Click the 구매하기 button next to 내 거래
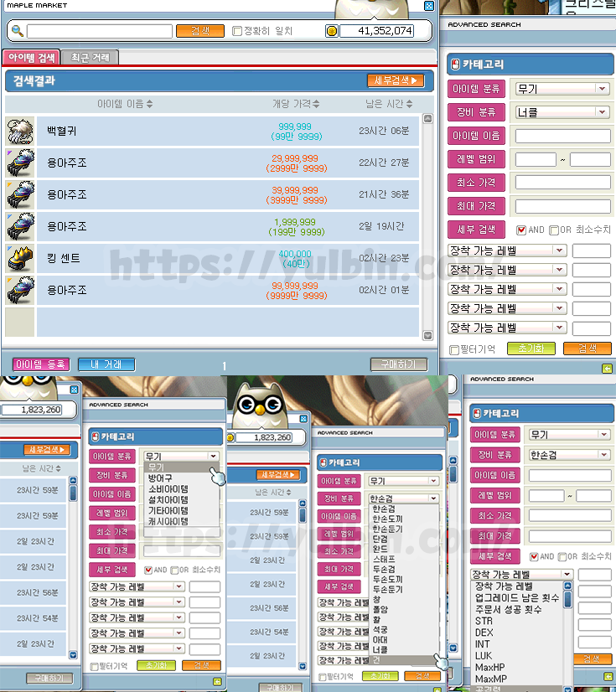The height and width of the screenshot is (692, 616). coord(399,364)
